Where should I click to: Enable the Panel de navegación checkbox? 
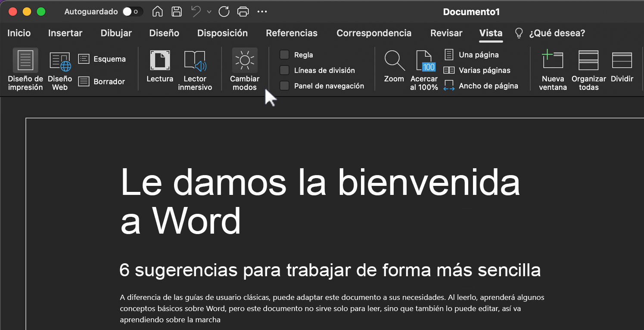pyautogui.click(x=284, y=86)
